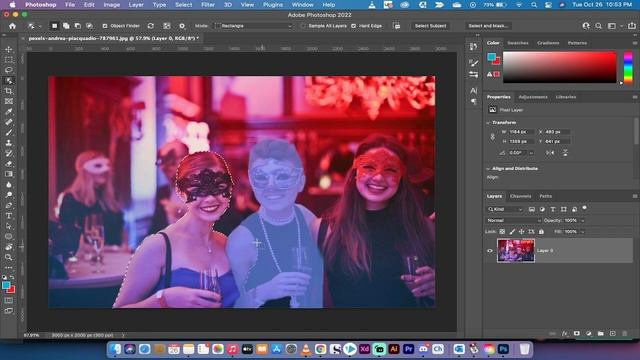Add layer style fx icon

coord(564,333)
